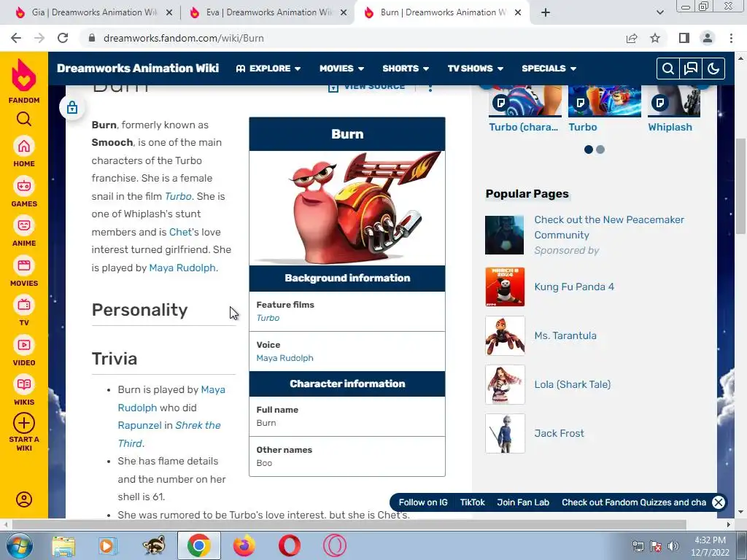
Task: Click Follow on IG in banner
Action: click(423, 502)
